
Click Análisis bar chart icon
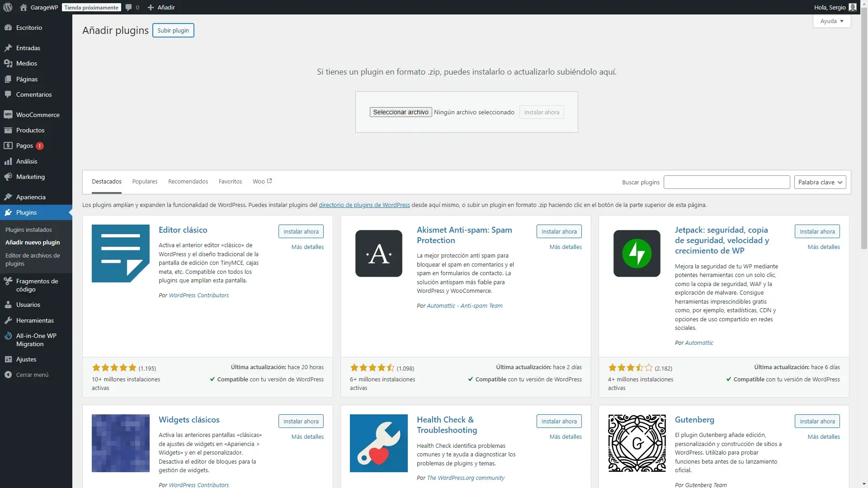[x=8, y=161]
